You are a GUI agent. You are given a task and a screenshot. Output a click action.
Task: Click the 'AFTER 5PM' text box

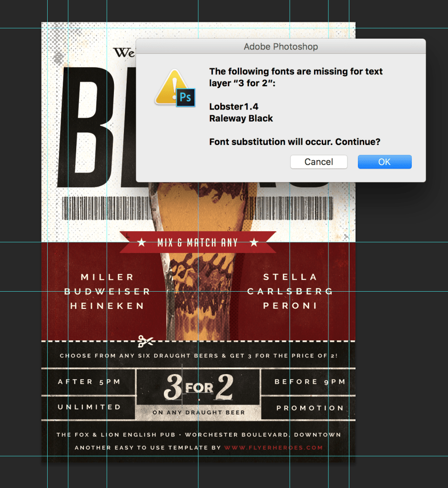point(89,382)
